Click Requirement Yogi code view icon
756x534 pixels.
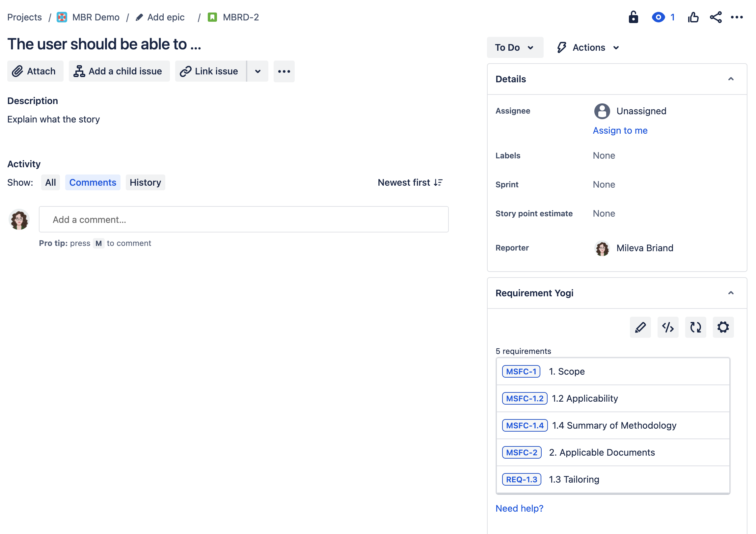point(668,327)
